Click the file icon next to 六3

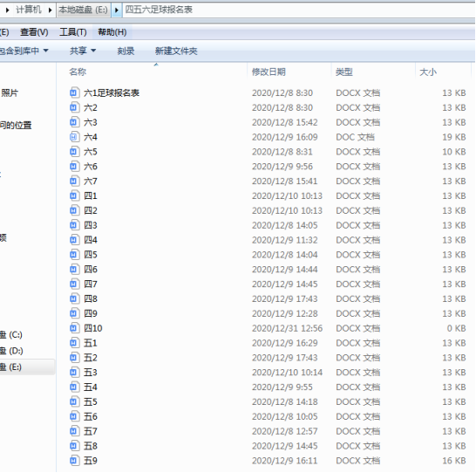tap(74, 122)
